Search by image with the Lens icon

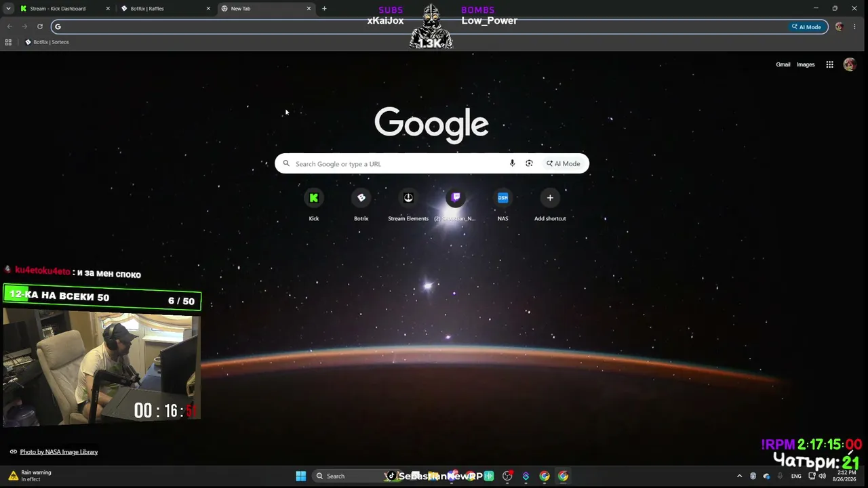[529, 163]
